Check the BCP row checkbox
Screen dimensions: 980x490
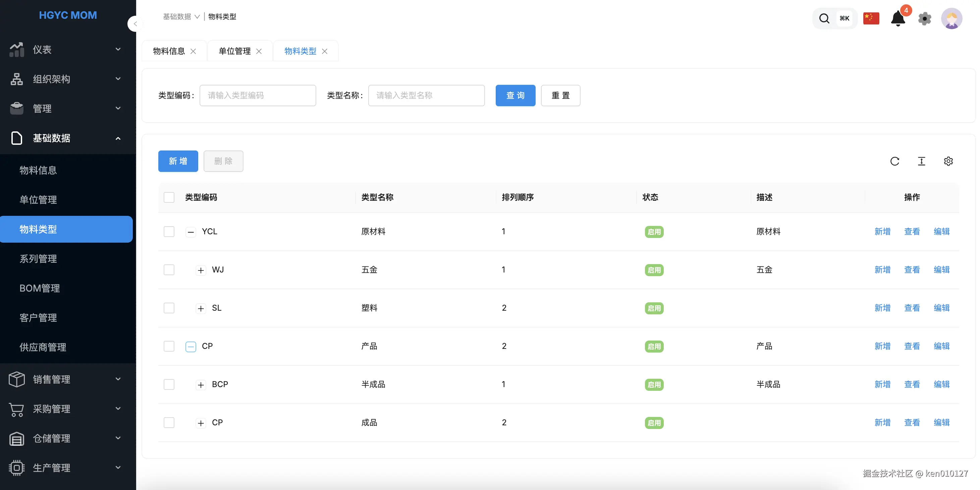(x=169, y=384)
